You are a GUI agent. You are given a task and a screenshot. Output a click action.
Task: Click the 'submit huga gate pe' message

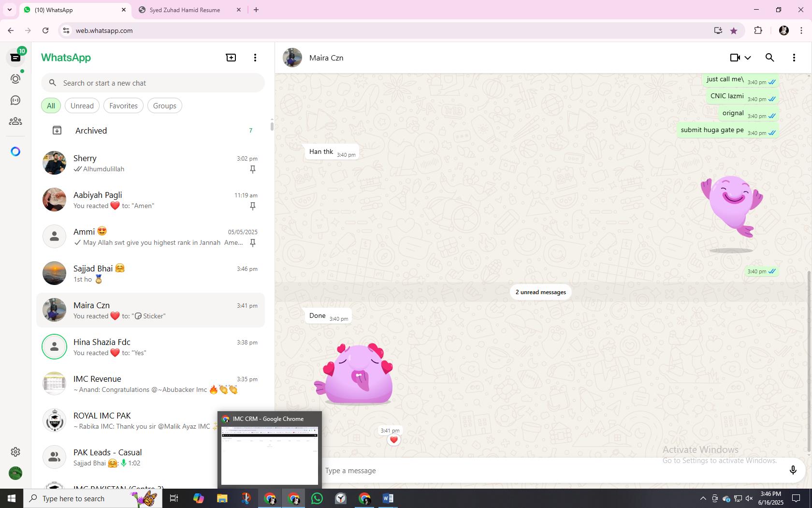(x=727, y=130)
